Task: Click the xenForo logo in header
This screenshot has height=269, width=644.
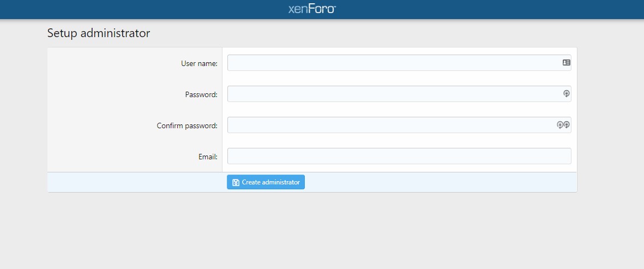Action: click(312, 9)
